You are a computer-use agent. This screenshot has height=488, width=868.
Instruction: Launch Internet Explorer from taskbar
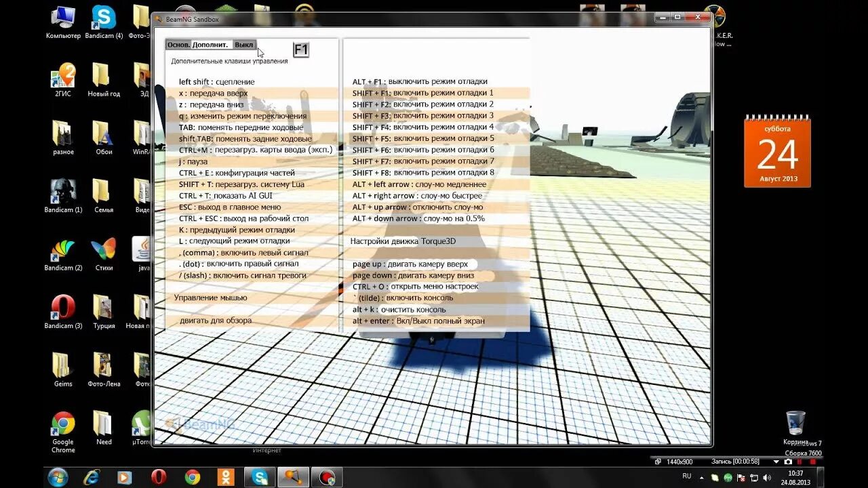tap(92, 477)
